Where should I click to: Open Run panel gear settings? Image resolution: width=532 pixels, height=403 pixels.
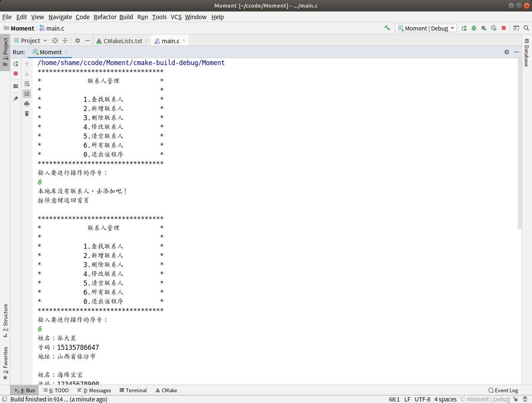507,52
